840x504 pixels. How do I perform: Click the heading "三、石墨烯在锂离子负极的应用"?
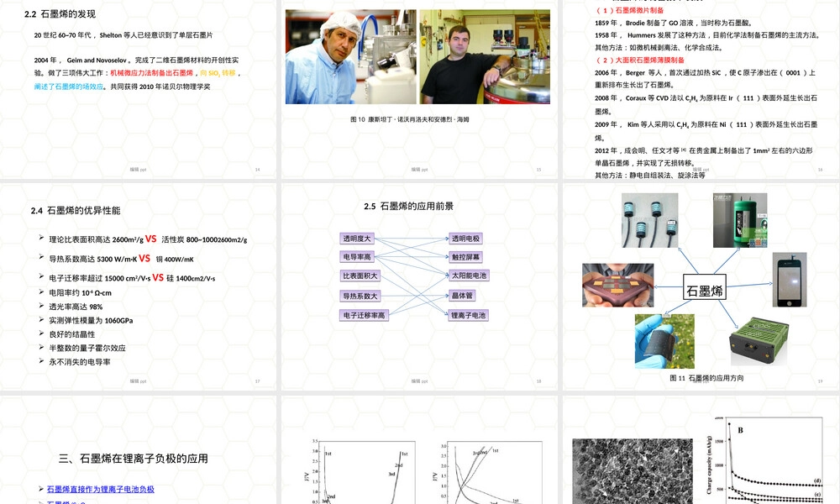[133, 459]
